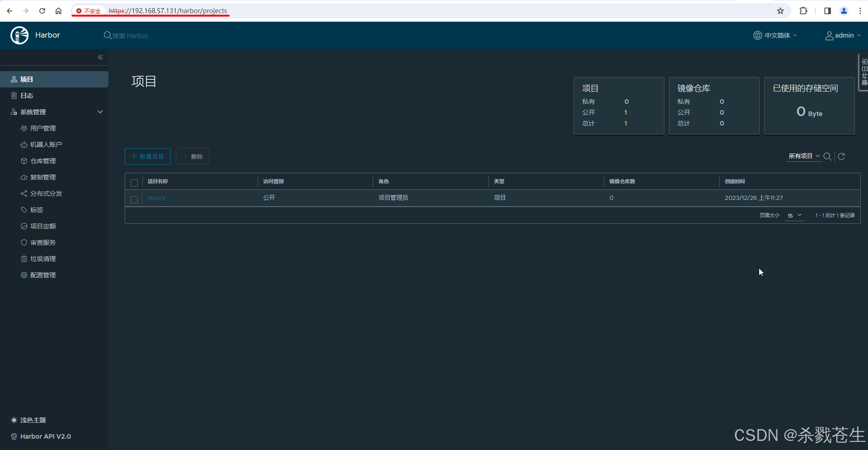Change page size dropdown showing 15
Viewport: 868px width, 450px height.
coord(795,215)
